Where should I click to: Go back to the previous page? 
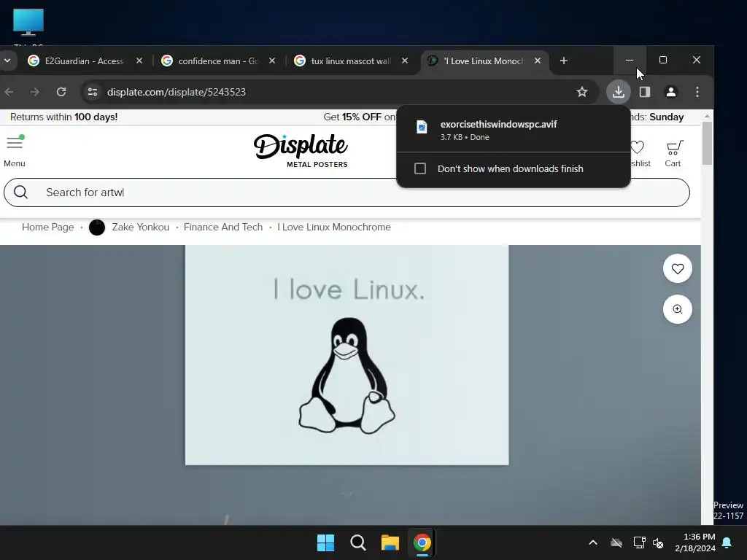(9, 92)
